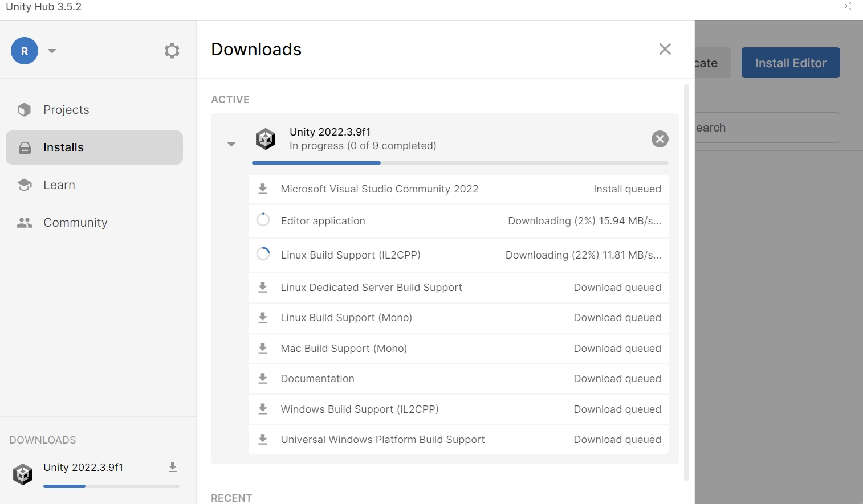Click download icon for Documentation

(263, 378)
